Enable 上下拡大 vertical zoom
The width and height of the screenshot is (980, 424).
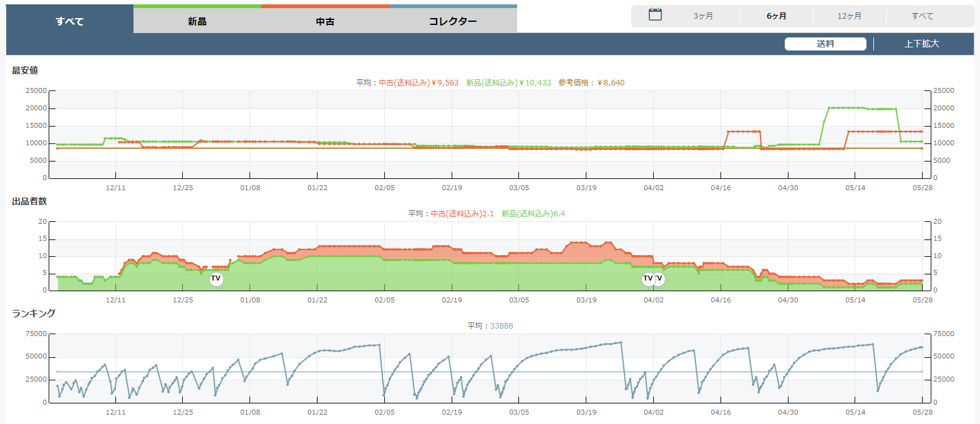tap(921, 44)
